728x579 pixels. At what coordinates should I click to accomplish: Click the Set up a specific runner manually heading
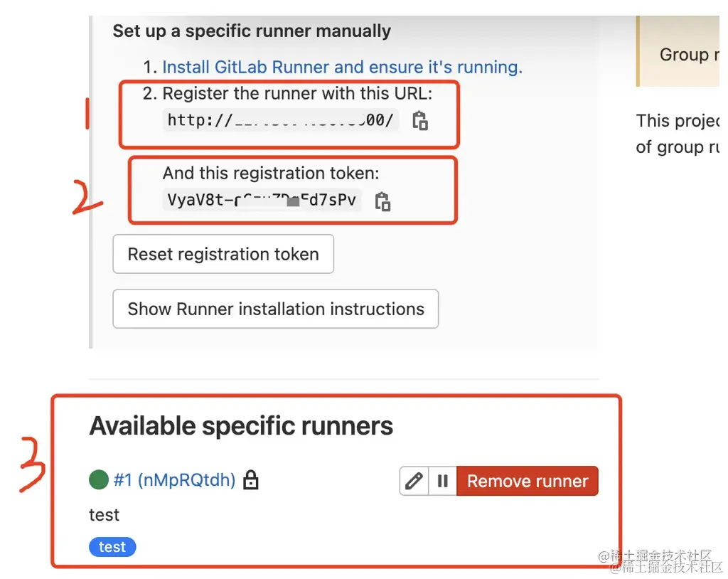click(x=252, y=31)
